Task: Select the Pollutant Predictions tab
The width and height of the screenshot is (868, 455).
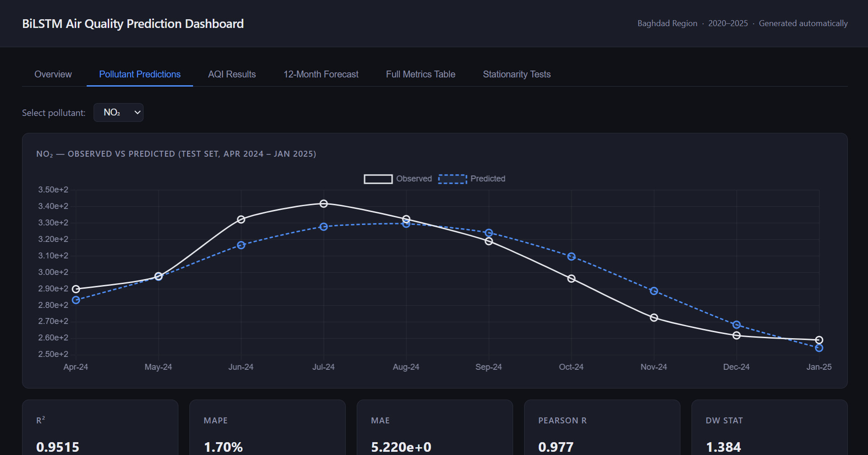Action: [x=140, y=74]
